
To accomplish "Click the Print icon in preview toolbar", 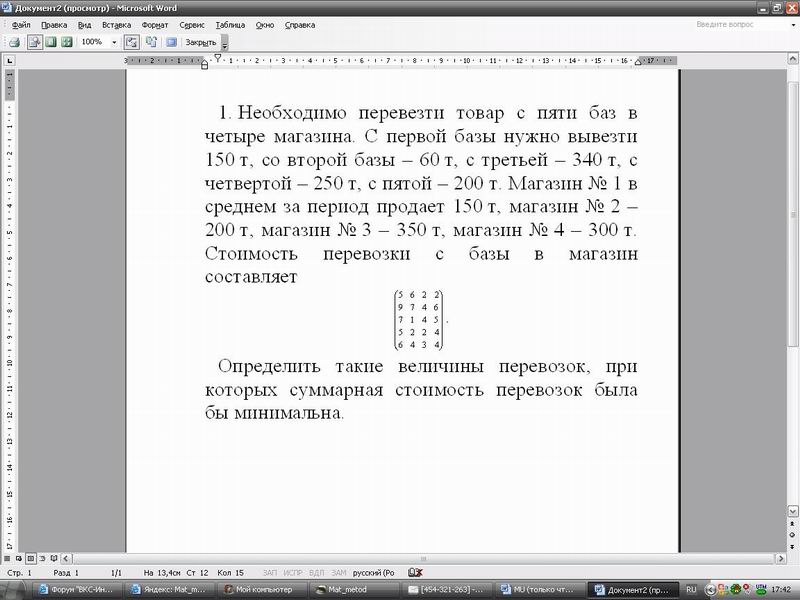I will click(15, 42).
